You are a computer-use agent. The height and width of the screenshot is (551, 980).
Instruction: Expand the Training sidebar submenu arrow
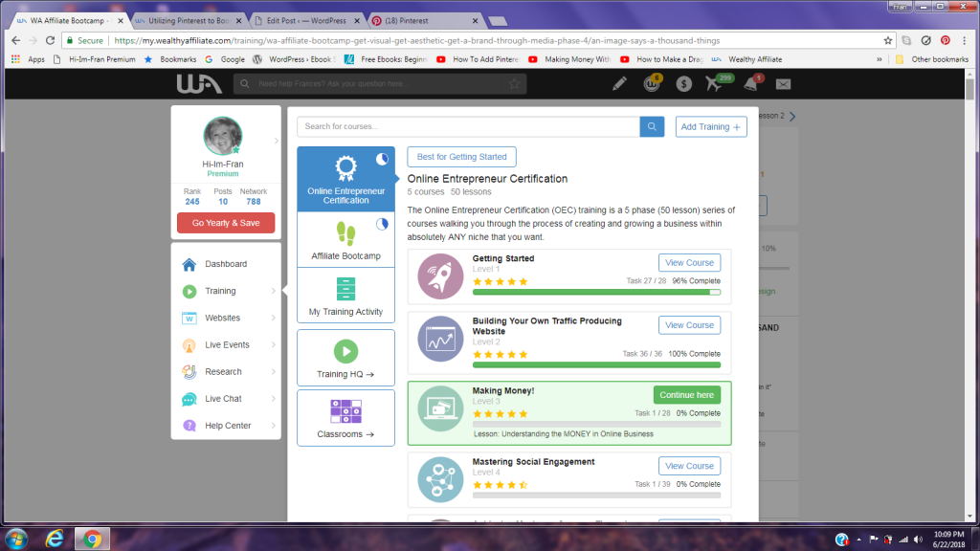(x=273, y=291)
